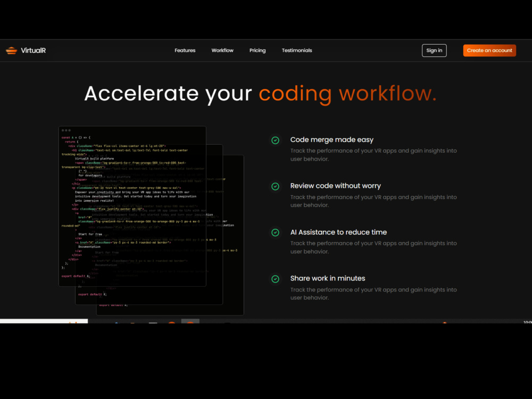Click the check icon beside Share work in minutes
532x399 pixels.
[x=275, y=279]
